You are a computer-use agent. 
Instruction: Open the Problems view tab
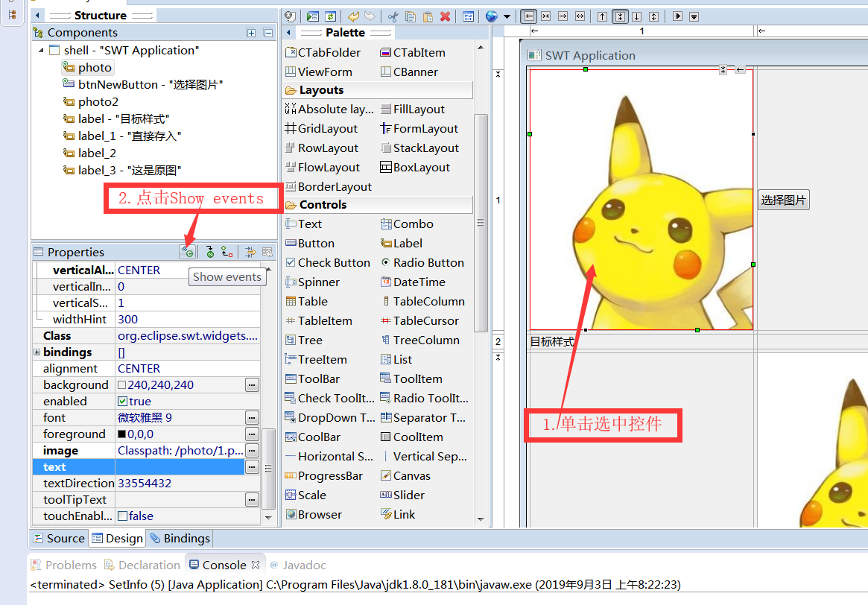[63, 566]
